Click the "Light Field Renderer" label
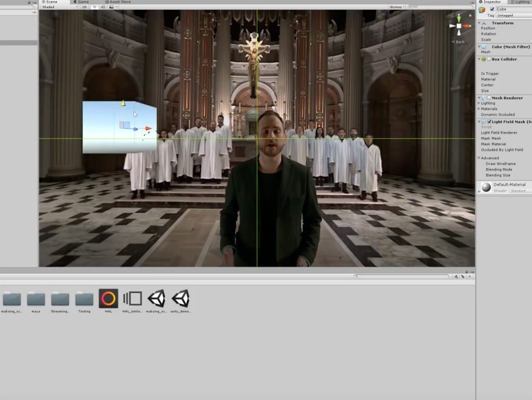The image size is (532, 400). click(x=499, y=132)
